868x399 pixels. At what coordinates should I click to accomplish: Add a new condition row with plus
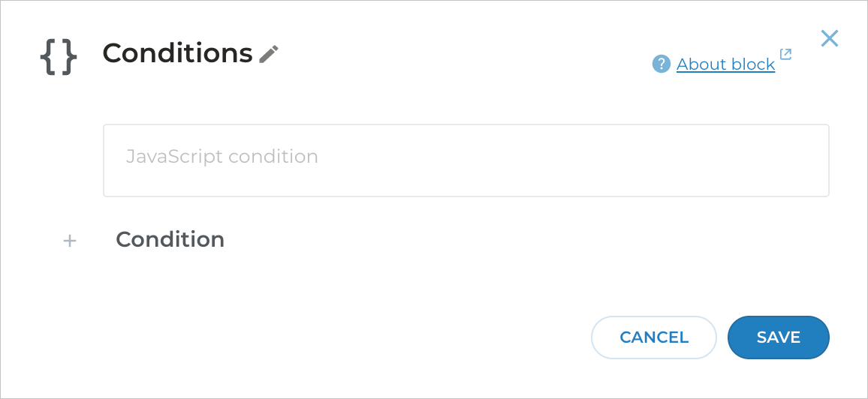[x=70, y=241]
